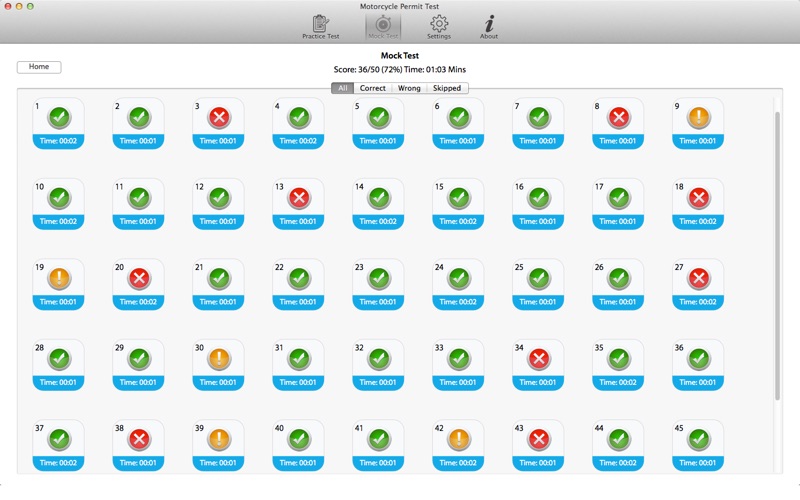
Task: Open the Practice Test toolbar icon
Action: tap(320, 27)
